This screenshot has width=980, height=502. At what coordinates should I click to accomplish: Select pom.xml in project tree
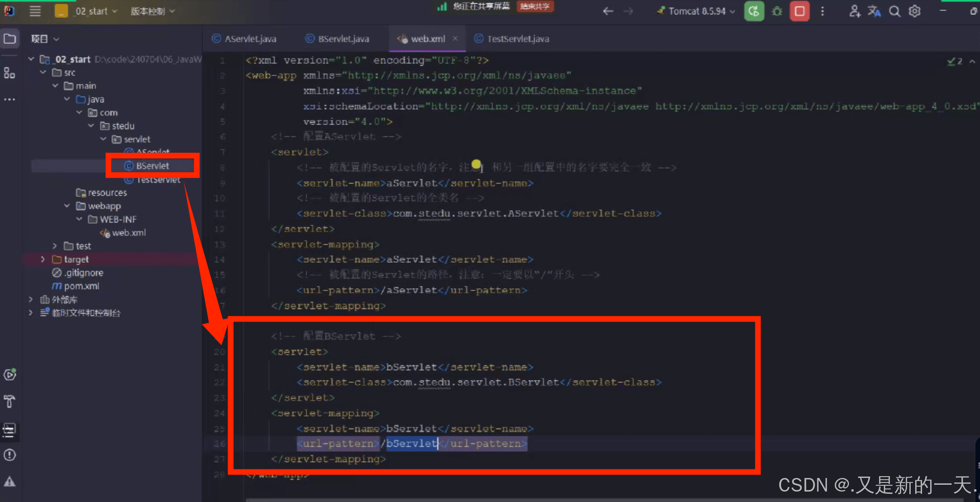click(x=82, y=286)
